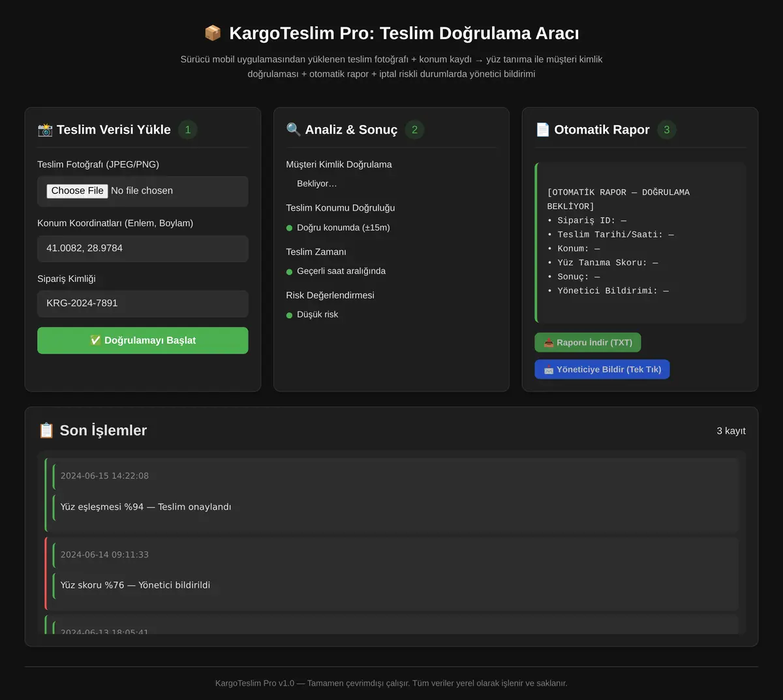
Task: Click the 'Konum Koordinatları (Enlem, Boylam)' label
Action: 115,223
